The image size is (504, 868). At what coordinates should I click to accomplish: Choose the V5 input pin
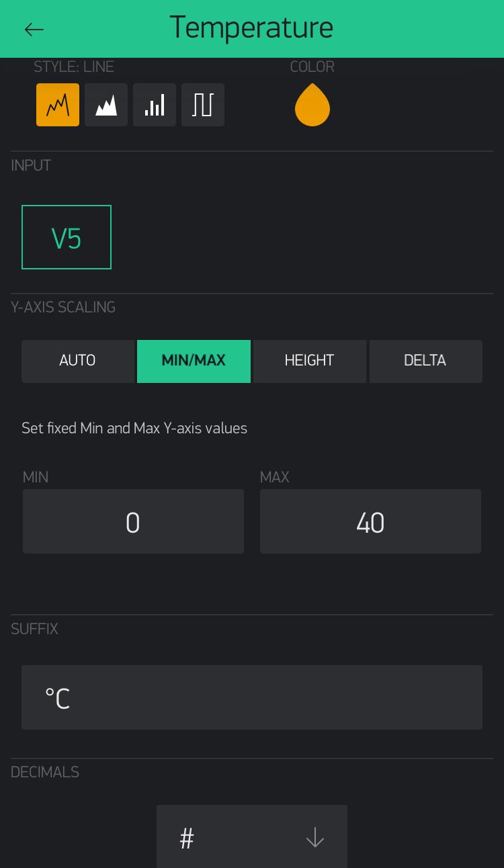tap(67, 237)
